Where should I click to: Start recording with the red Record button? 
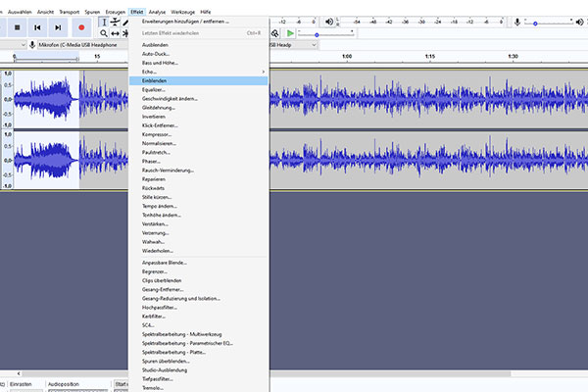tap(81, 27)
